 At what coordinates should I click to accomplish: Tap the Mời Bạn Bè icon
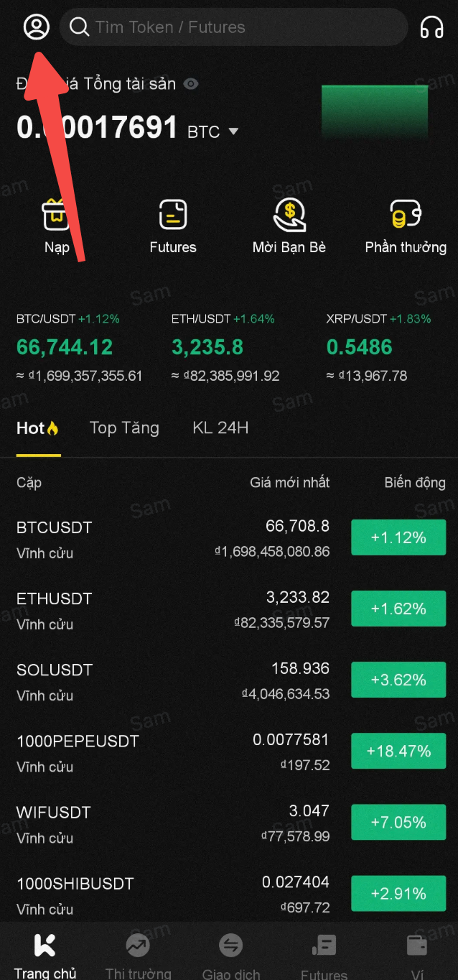pos(289,216)
